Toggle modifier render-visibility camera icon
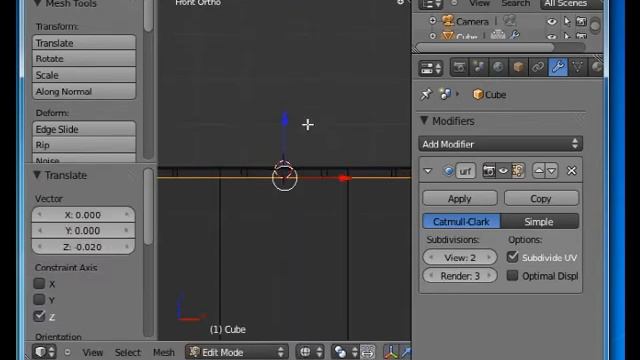 pos(489,171)
